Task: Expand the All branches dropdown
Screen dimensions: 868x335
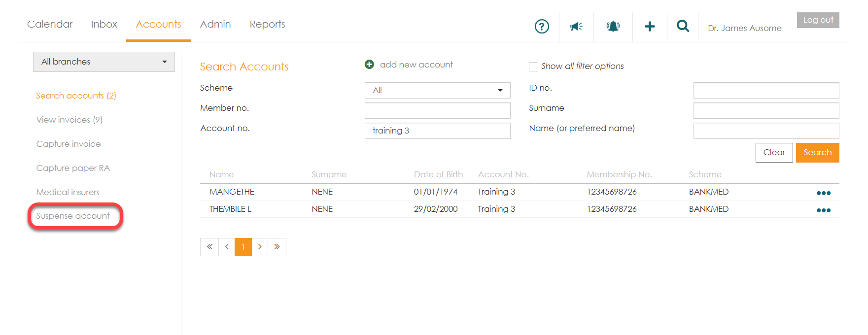Action: pyautogui.click(x=104, y=62)
